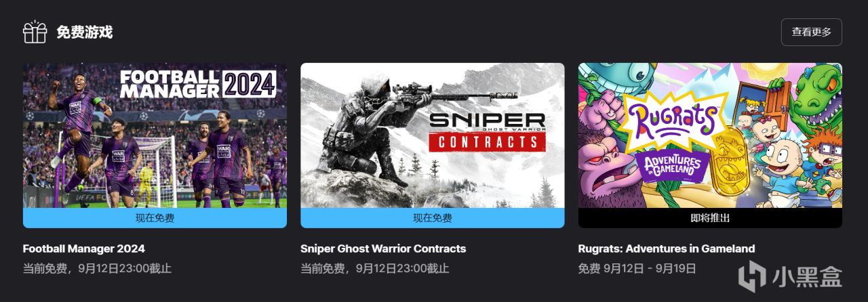Open the Rugrats Adventures in Gameland cover
This screenshot has height=302, width=868.
(x=710, y=135)
